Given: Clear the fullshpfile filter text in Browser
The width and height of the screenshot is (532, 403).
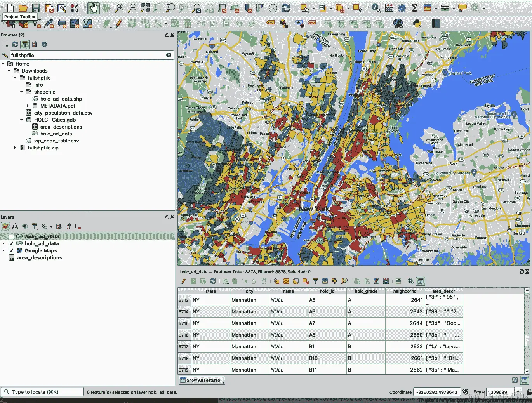Looking at the screenshot, I should [x=169, y=55].
